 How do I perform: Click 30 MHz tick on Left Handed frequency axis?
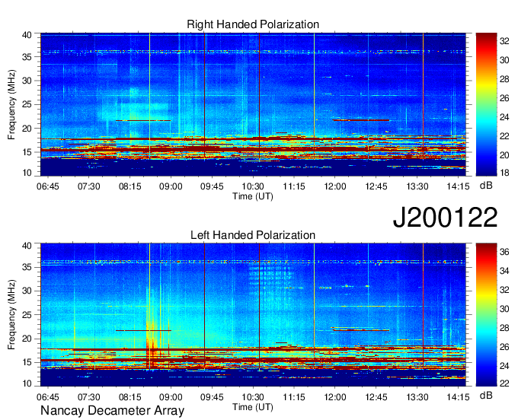(27, 291)
